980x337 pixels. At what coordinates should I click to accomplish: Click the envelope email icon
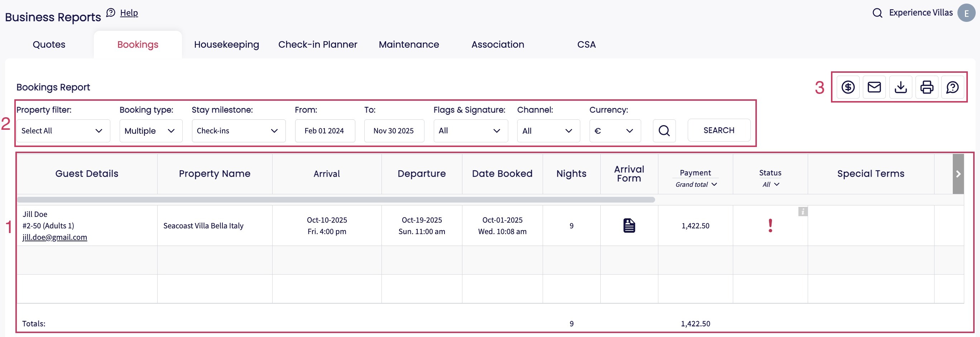coord(874,87)
